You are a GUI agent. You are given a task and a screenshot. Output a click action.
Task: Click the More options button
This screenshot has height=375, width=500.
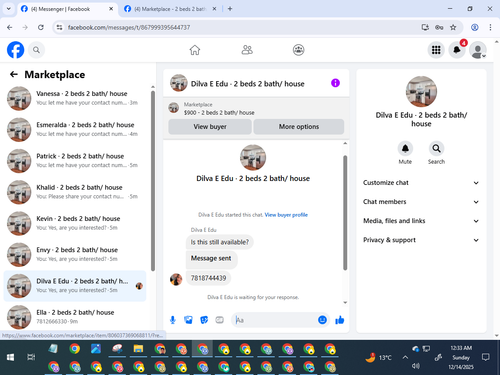pos(299,127)
